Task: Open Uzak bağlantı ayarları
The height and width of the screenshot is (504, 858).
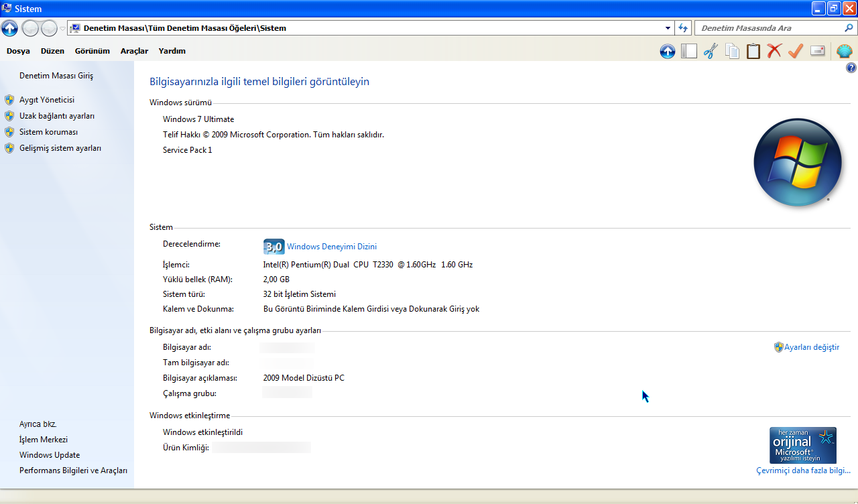Action: pos(57,116)
